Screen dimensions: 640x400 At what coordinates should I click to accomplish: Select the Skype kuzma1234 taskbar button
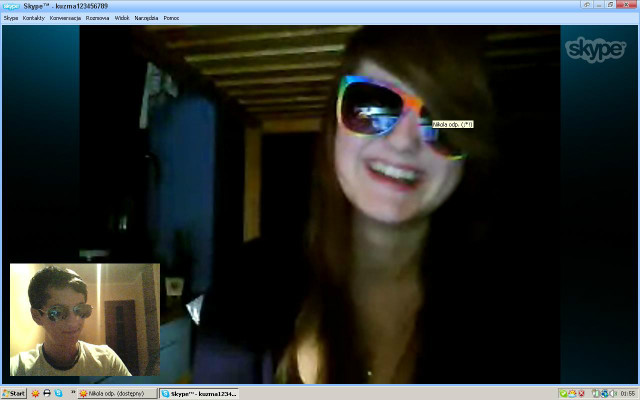tap(199, 394)
